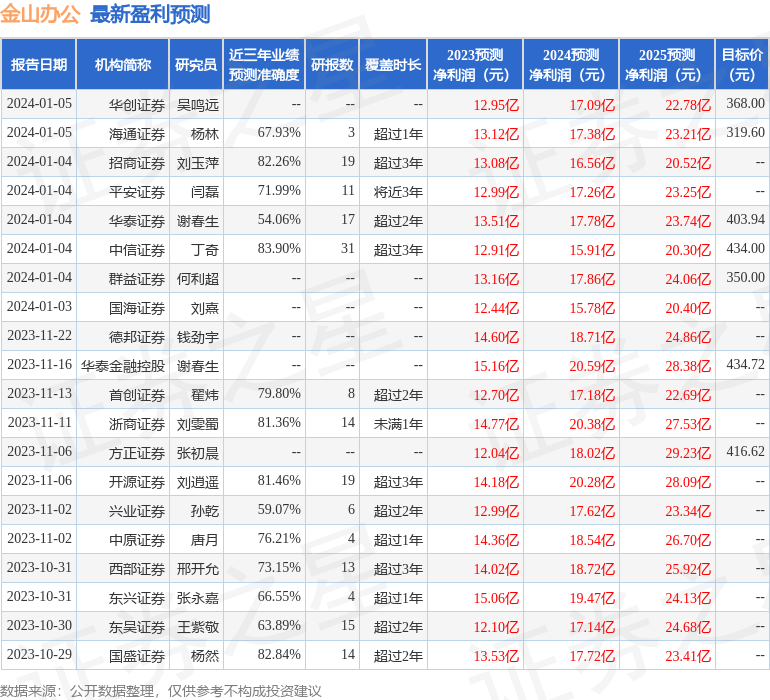Click researcher name 邢开允
This screenshot has height=700, width=770.
pyautogui.click(x=198, y=568)
